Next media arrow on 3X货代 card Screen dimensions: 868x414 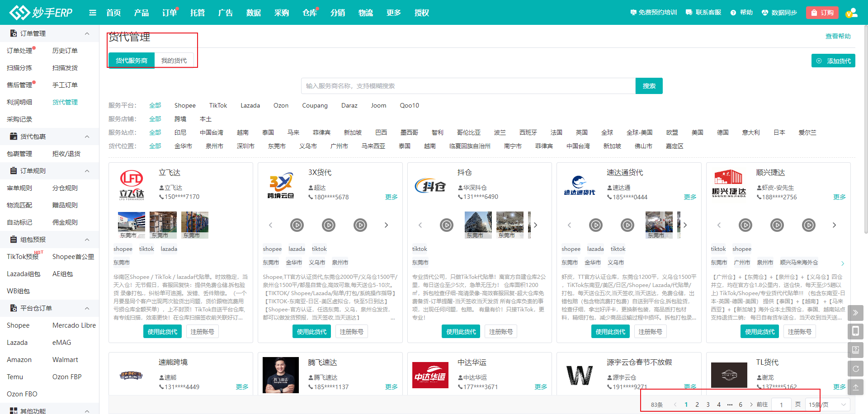(x=387, y=225)
